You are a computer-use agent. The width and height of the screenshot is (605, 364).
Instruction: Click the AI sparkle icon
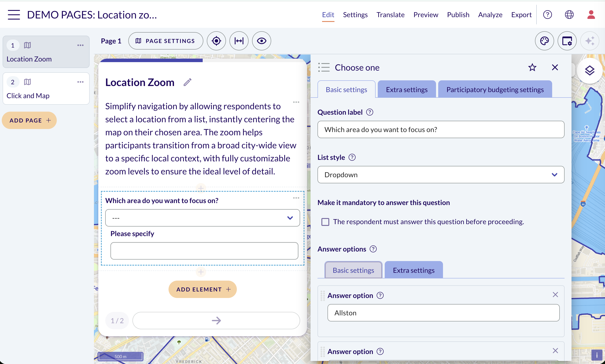pyautogui.click(x=589, y=41)
